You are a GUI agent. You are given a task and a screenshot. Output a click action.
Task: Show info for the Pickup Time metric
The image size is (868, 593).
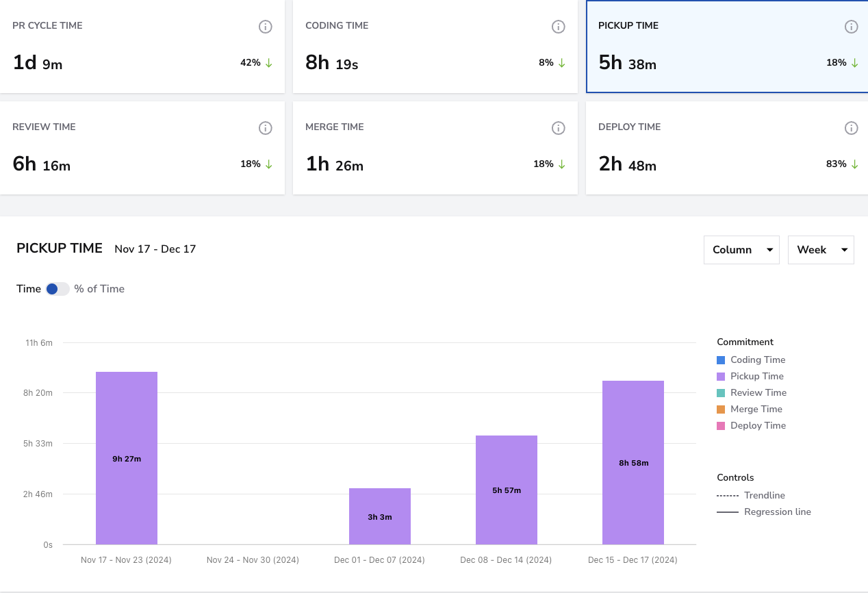pyautogui.click(x=852, y=27)
